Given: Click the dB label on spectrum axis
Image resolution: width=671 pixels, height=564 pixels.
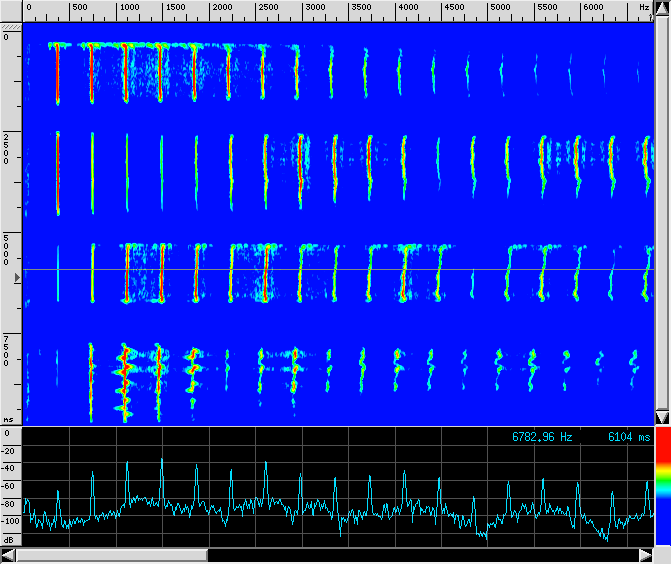Looking at the screenshot, I should 9,540.
